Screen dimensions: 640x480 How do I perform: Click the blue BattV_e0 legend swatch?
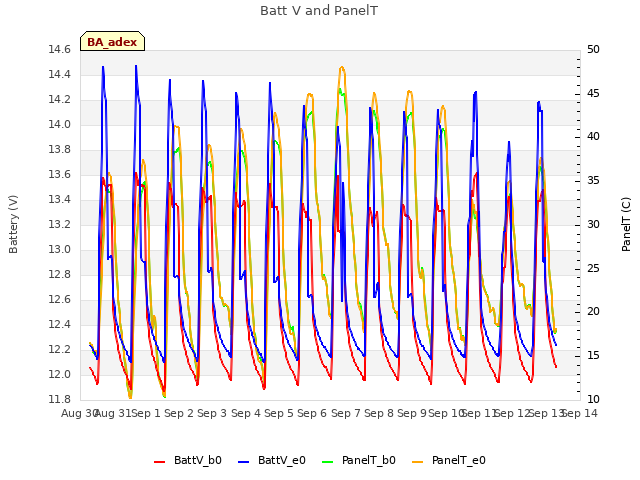point(243,462)
